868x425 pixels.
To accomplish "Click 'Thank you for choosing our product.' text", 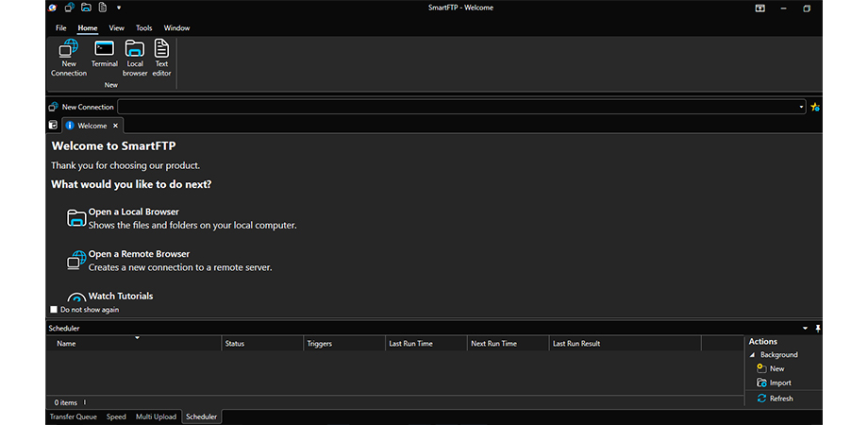I will (x=125, y=165).
